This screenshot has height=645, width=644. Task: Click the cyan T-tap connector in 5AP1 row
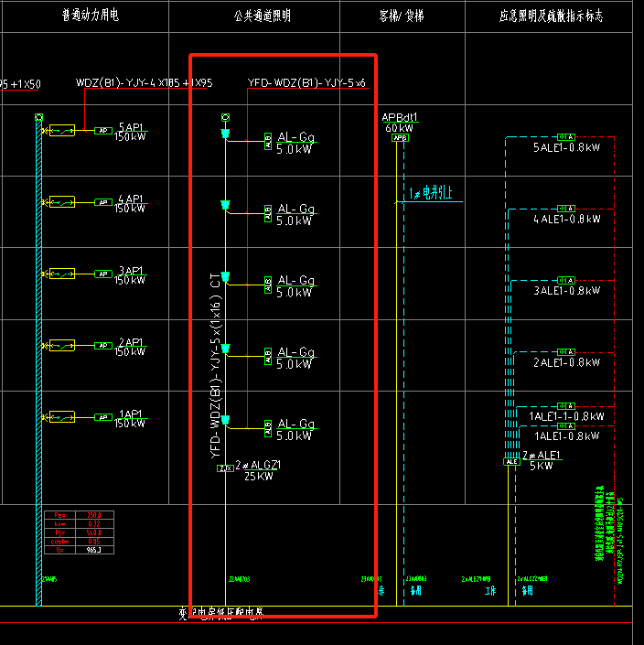(x=225, y=134)
